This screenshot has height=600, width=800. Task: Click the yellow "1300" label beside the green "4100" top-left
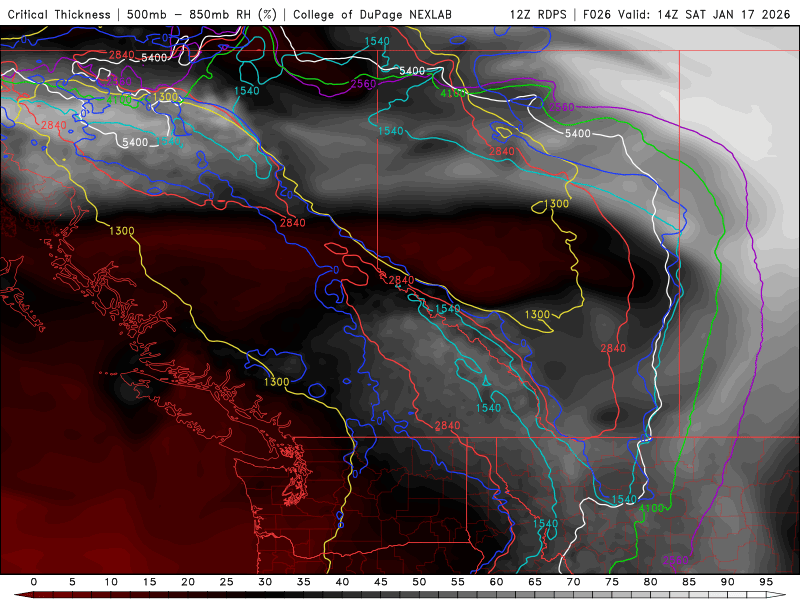[165, 97]
